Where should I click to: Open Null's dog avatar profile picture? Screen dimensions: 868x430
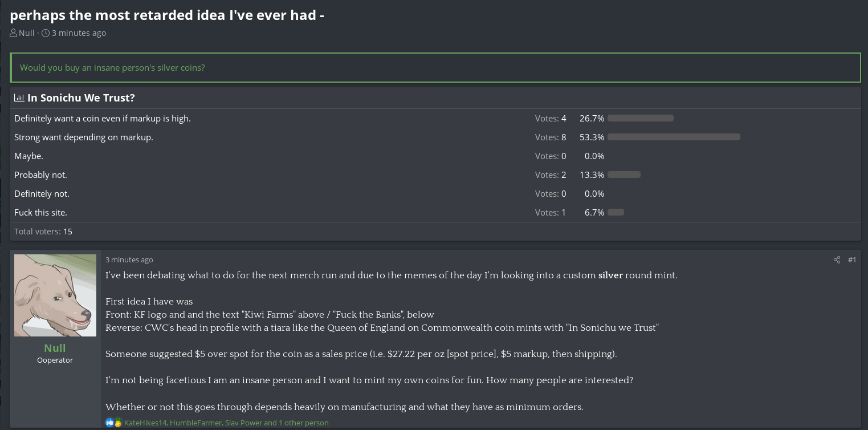click(55, 295)
